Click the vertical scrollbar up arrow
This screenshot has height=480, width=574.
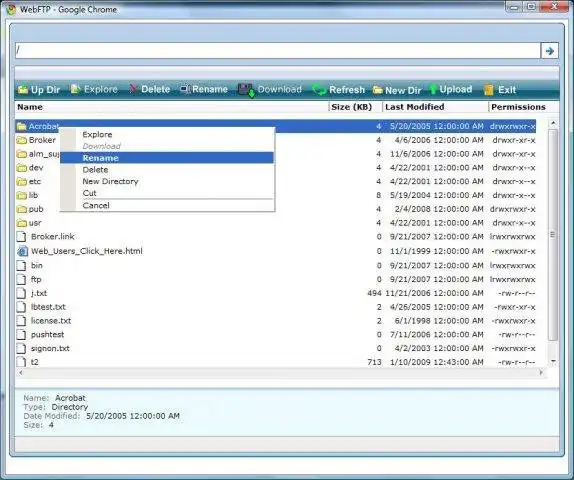553,123
